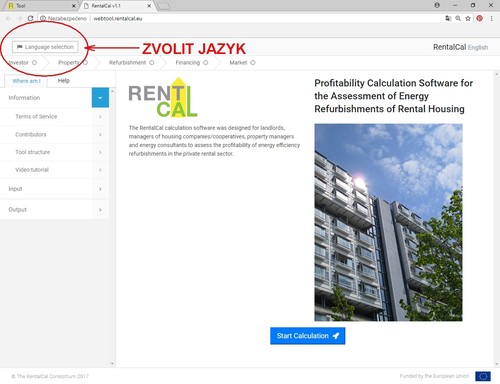The image size is (500, 384).
Task: Click Funded by the European Union text
Action: tap(434, 376)
